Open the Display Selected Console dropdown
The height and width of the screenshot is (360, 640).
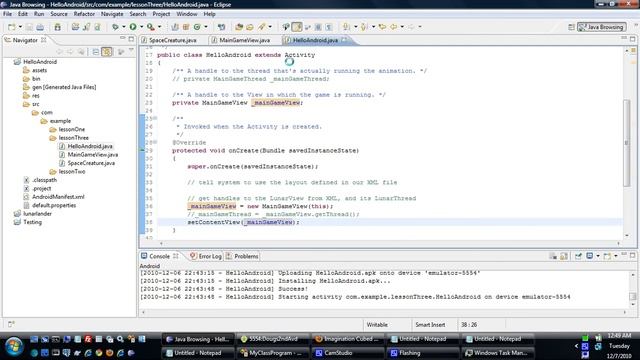(x=598, y=256)
